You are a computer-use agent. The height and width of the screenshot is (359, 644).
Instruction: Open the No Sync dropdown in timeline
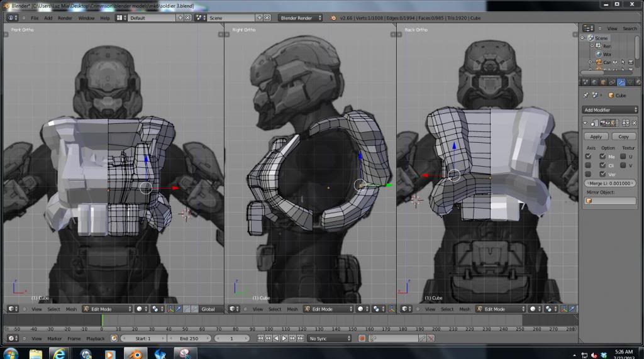[330, 338]
